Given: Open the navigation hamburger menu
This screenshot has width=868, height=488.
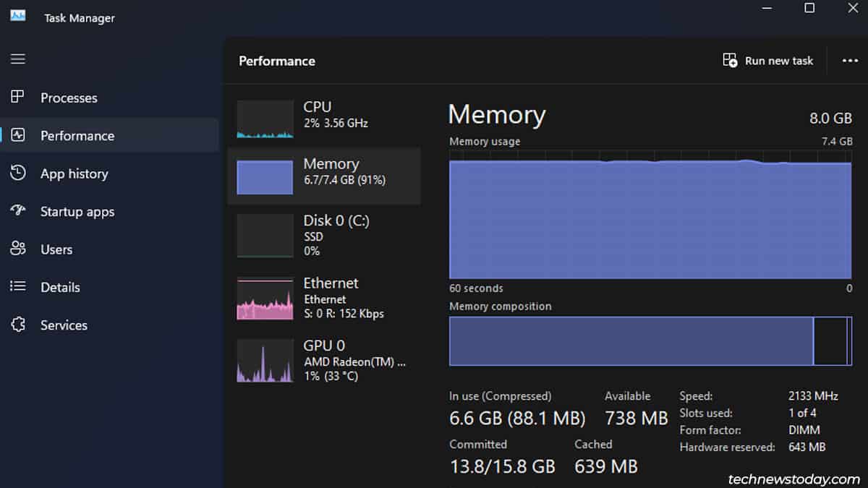Looking at the screenshot, I should 17,59.
